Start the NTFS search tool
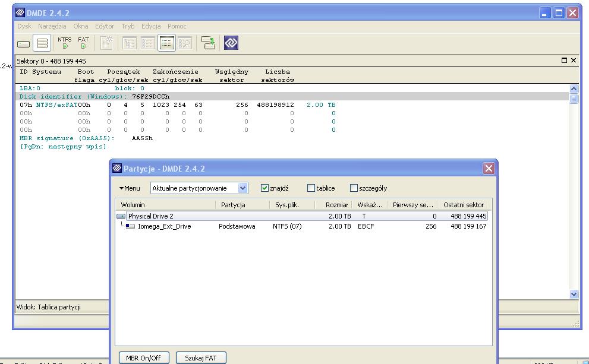This screenshot has width=589, height=364. click(x=65, y=43)
